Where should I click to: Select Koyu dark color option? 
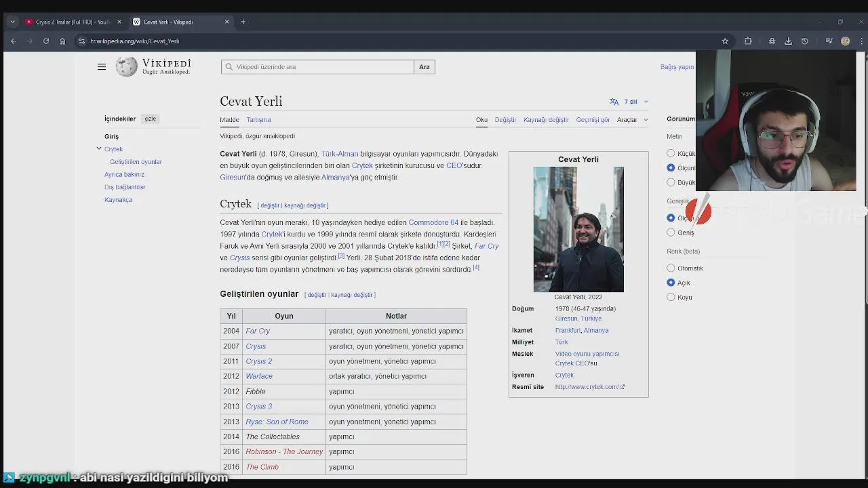[671, 297]
